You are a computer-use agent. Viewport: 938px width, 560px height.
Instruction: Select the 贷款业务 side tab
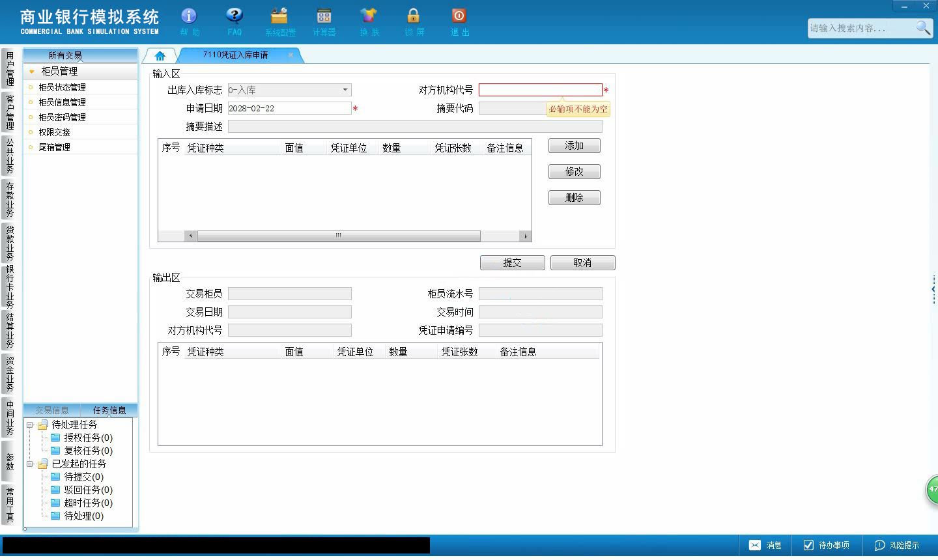(9, 243)
